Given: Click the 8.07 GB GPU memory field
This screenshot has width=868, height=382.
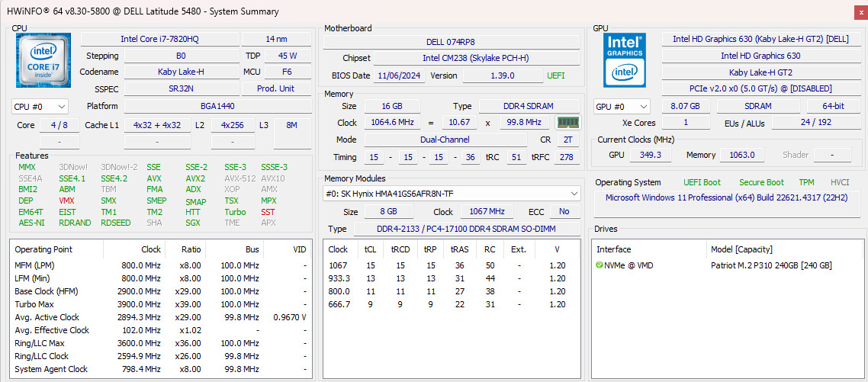Looking at the screenshot, I should [685, 106].
